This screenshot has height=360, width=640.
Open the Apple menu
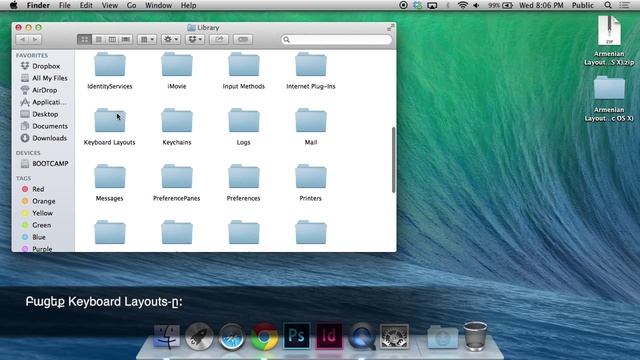(x=13, y=5)
